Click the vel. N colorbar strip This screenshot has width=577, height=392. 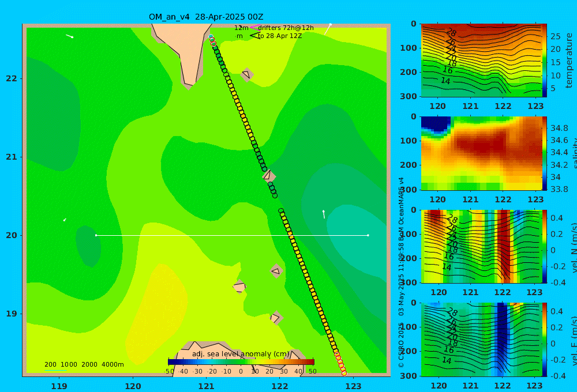[544, 246]
